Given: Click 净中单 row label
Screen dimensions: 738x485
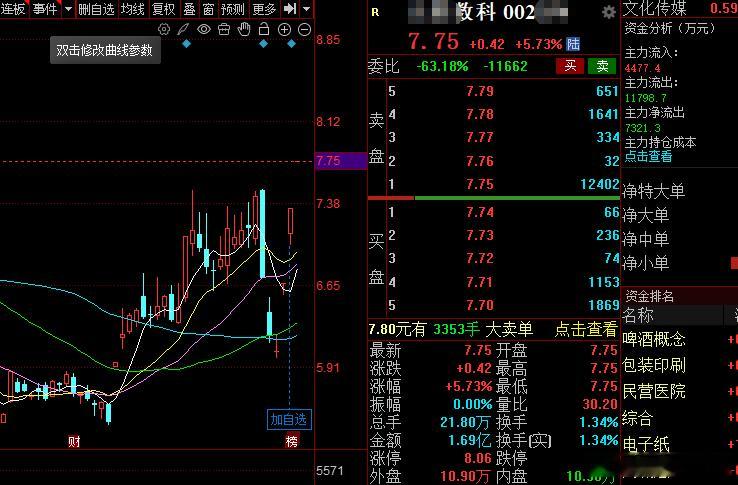Looking at the screenshot, I should click(x=646, y=239).
